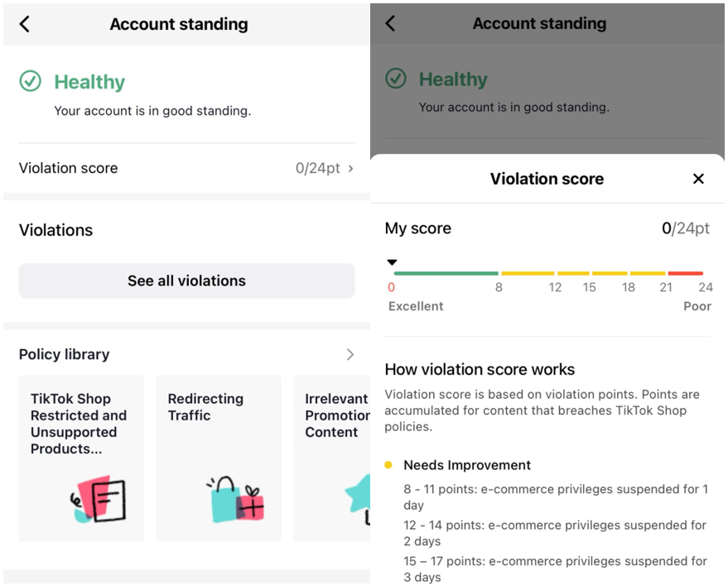Expand the Policy library chevron

(x=350, y=354)
